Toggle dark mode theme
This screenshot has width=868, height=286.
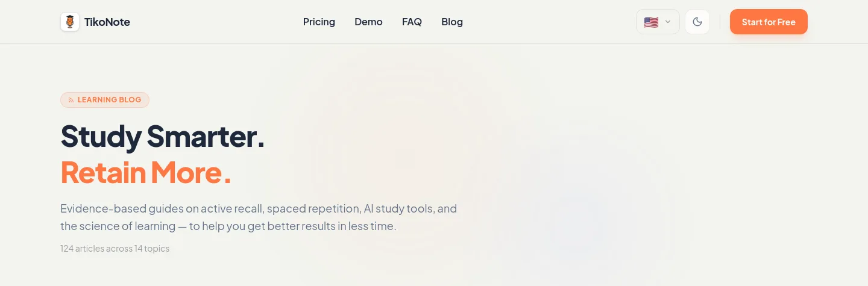(697, 22)
